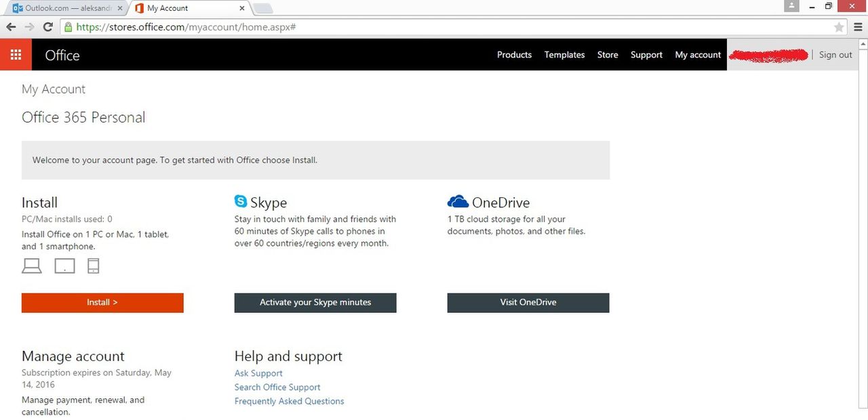Close the Outlook.com tab

(x=120, y=8)
